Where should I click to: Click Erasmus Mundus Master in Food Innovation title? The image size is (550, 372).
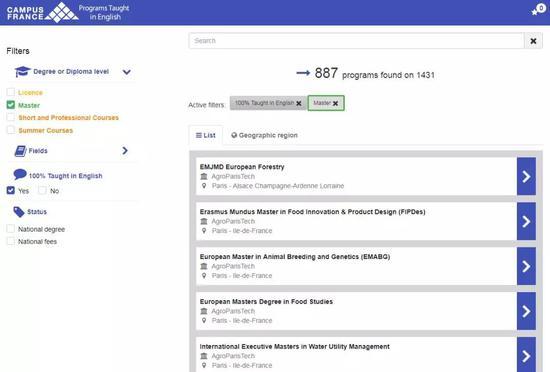(x=313, y=212)
